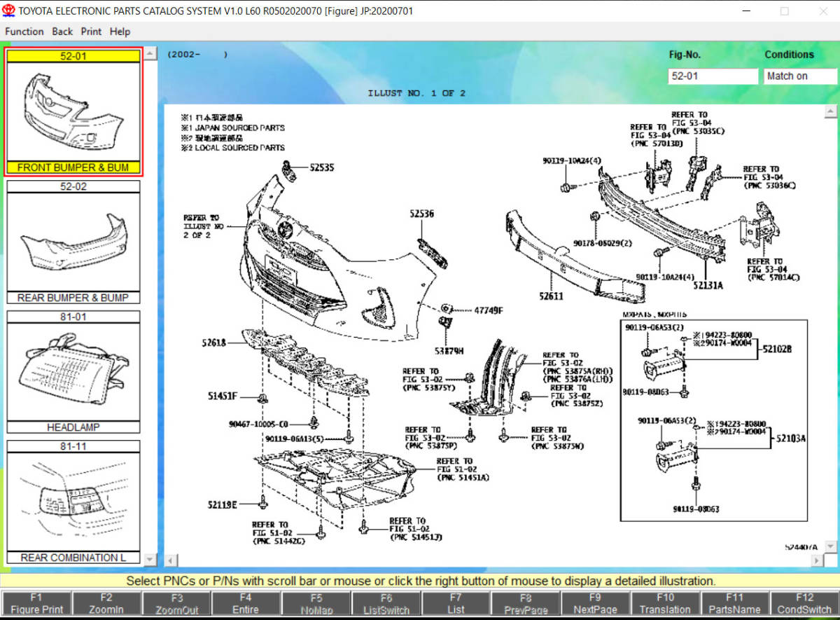Click the F4 Entire button
The height and width of the screenshot is (620, 840).
point(246,603)
